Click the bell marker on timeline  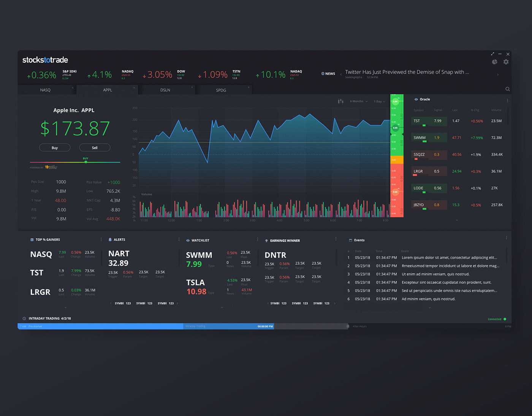[348, 326]
